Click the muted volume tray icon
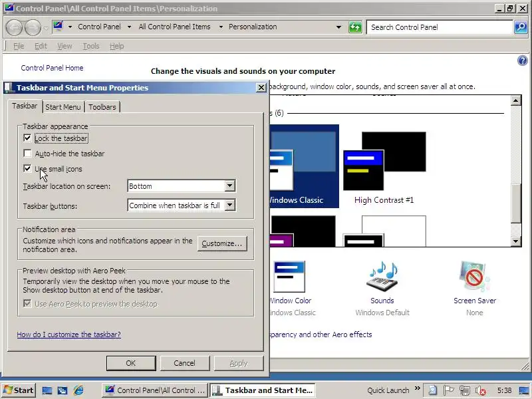 pyautogui.click(x=480, y=390)
